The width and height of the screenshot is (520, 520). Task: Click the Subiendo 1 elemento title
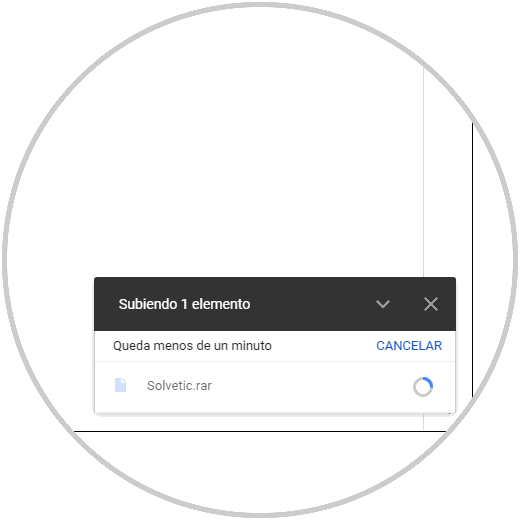tap(184, 304)
